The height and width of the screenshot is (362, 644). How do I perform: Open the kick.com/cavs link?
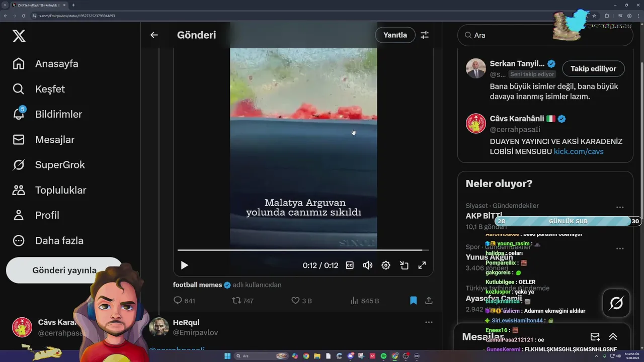[579, 151]
